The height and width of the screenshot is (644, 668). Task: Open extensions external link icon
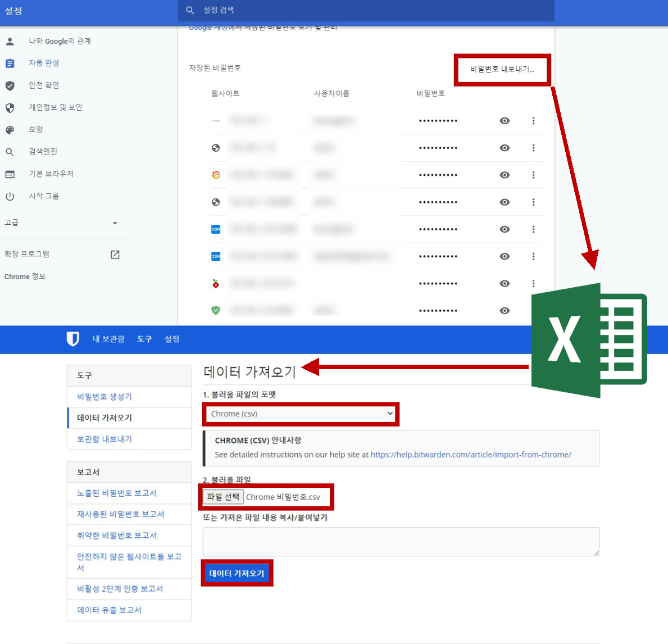(x=115, y=255)
